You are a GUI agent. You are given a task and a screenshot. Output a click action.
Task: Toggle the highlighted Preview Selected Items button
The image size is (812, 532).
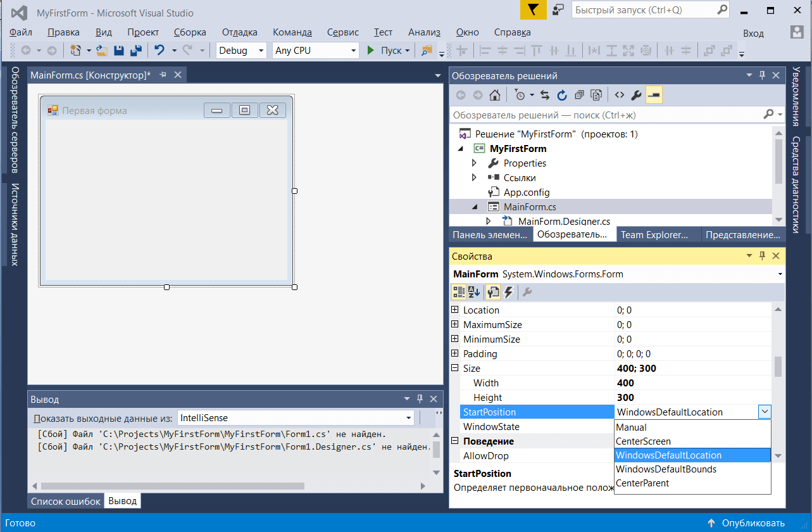pos(654,96)
